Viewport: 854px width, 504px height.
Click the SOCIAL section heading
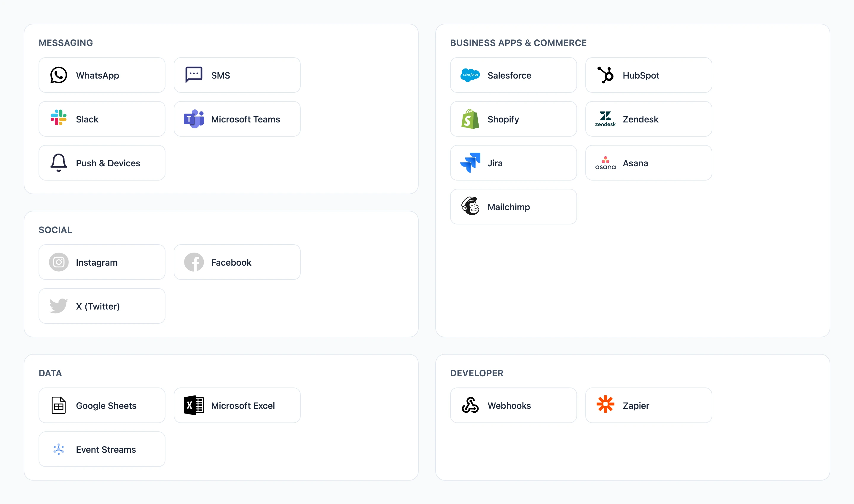[55, 230]
